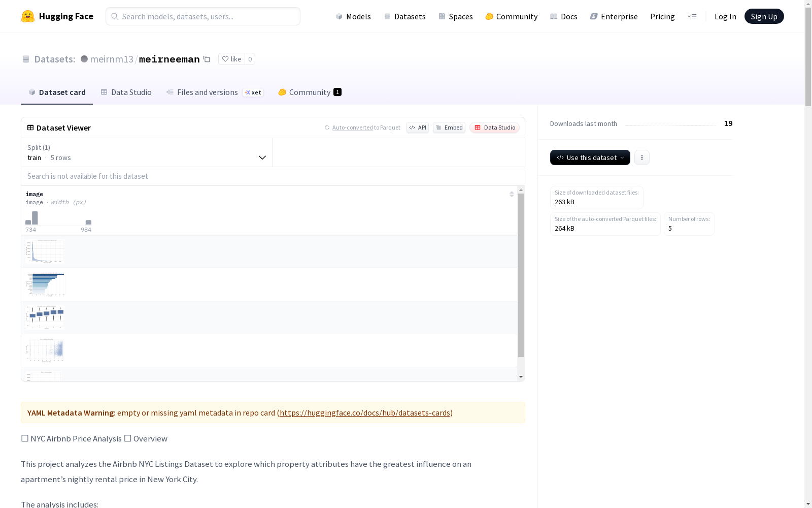Click the sort icon in image column

point(512,194)
